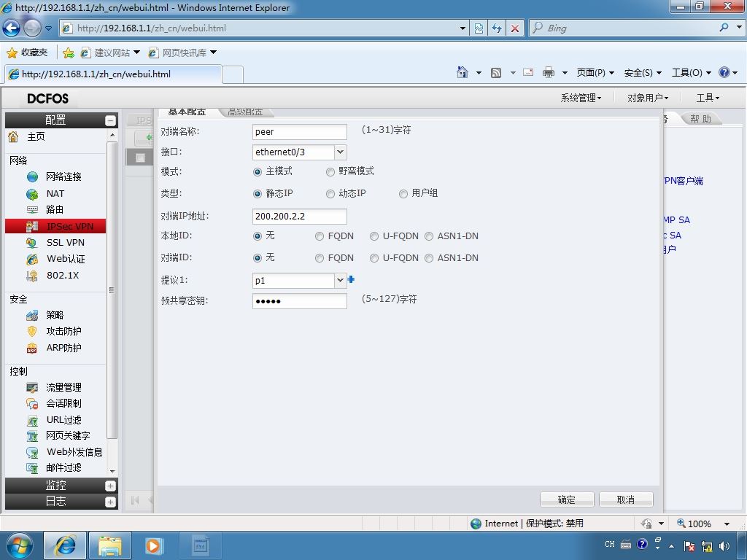Screen dimensions: 747x560
Task: Switch to the 高级配置 tab
Action: 245,112
